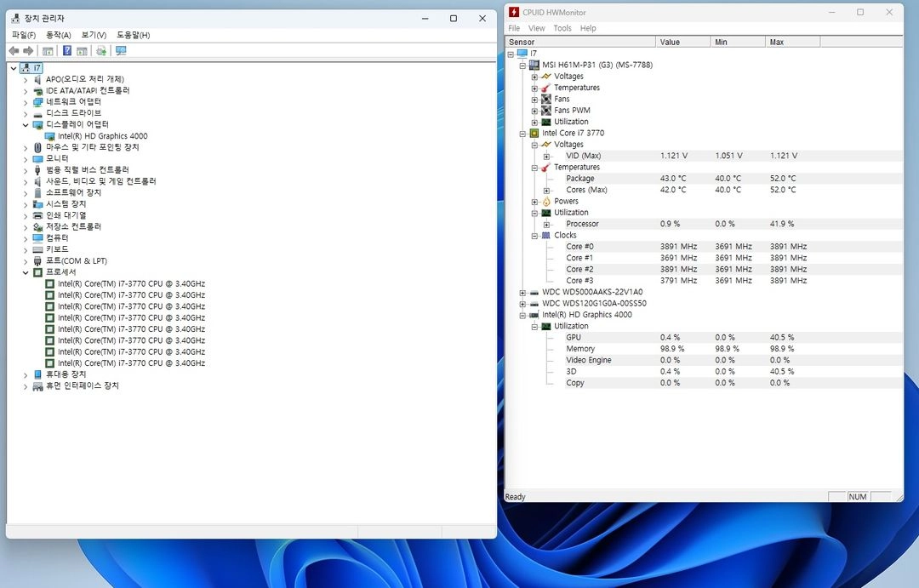Click the Back arrow in Device Manager toolbar
Image resolution: width=919 pixels, height=588 pixels.
pos(14,51)
